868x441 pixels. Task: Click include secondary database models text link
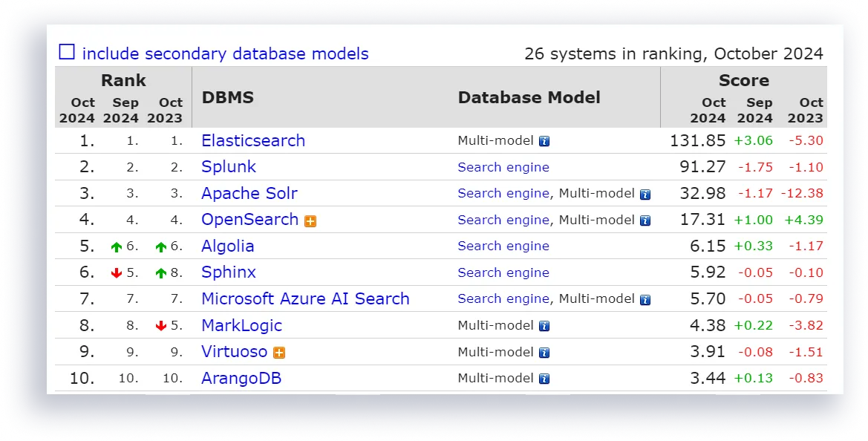225,53
